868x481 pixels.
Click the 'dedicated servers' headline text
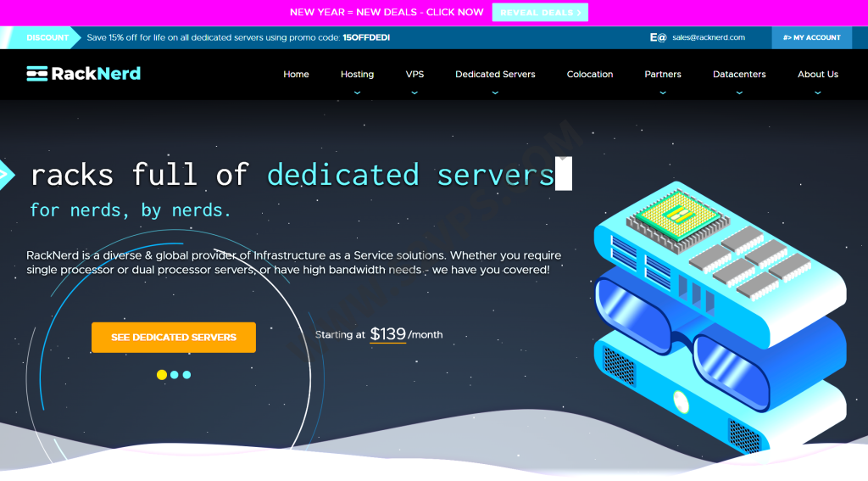point(411,175)
